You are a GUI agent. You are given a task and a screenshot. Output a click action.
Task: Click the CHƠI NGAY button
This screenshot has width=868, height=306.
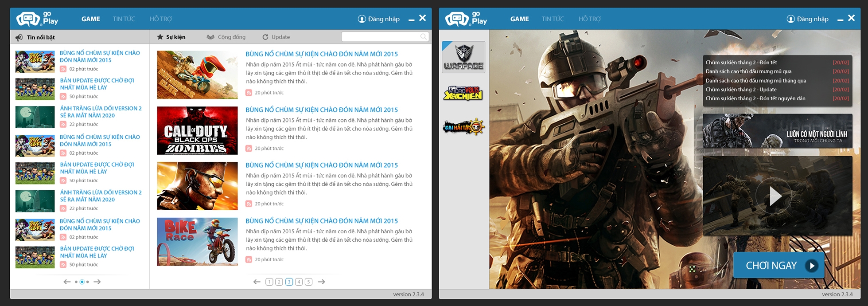pyautogui.click(x=778, y=265)
